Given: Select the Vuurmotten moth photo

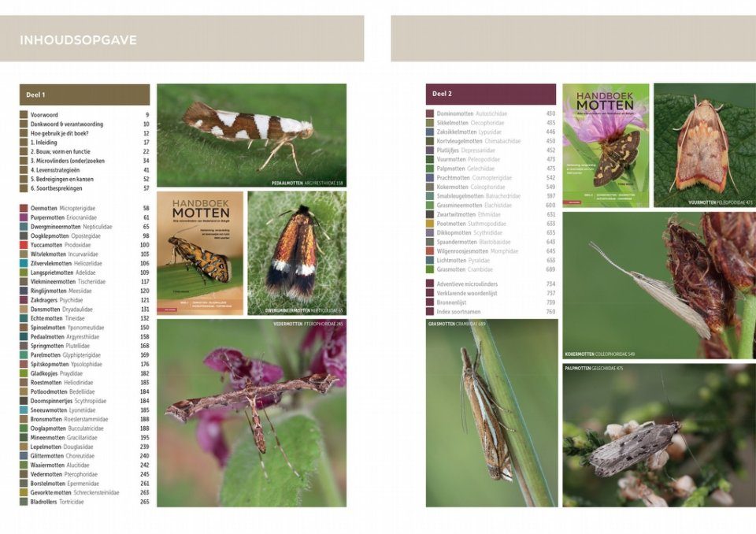Looking at the screenshot, I should click(704, 145).
